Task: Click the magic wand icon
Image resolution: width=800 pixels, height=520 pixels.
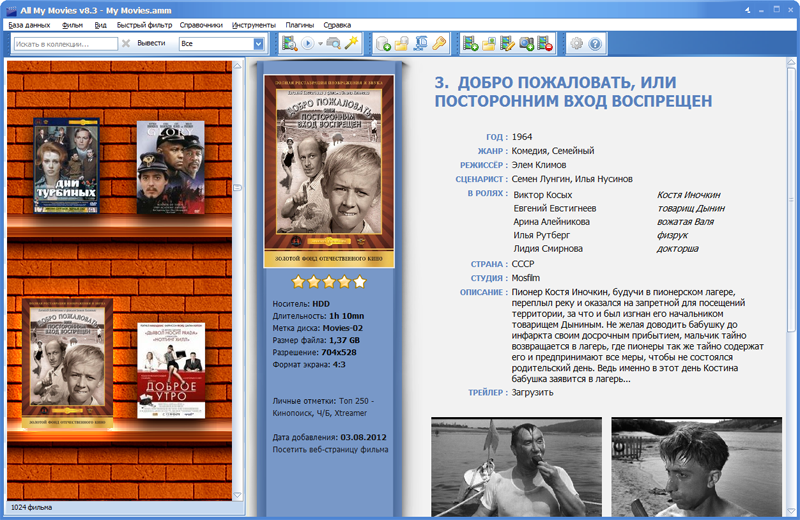Action: (352, 43)
